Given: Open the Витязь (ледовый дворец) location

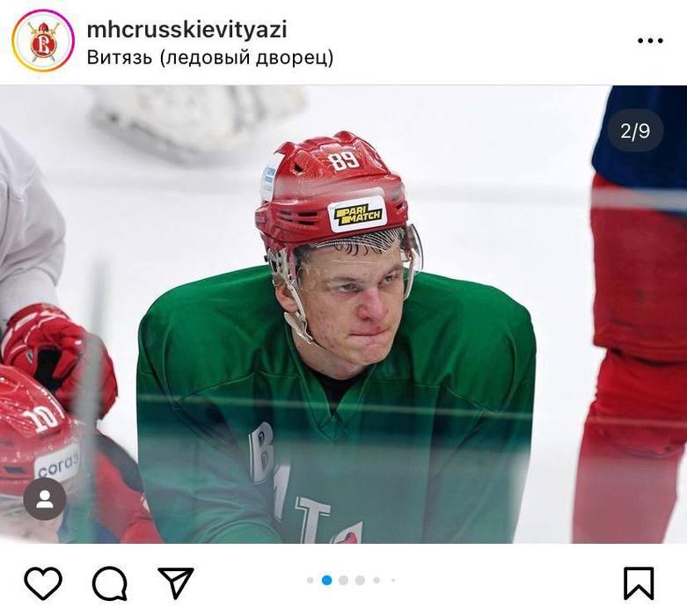Looking at the screenshot, I should [x=210, y=57].
